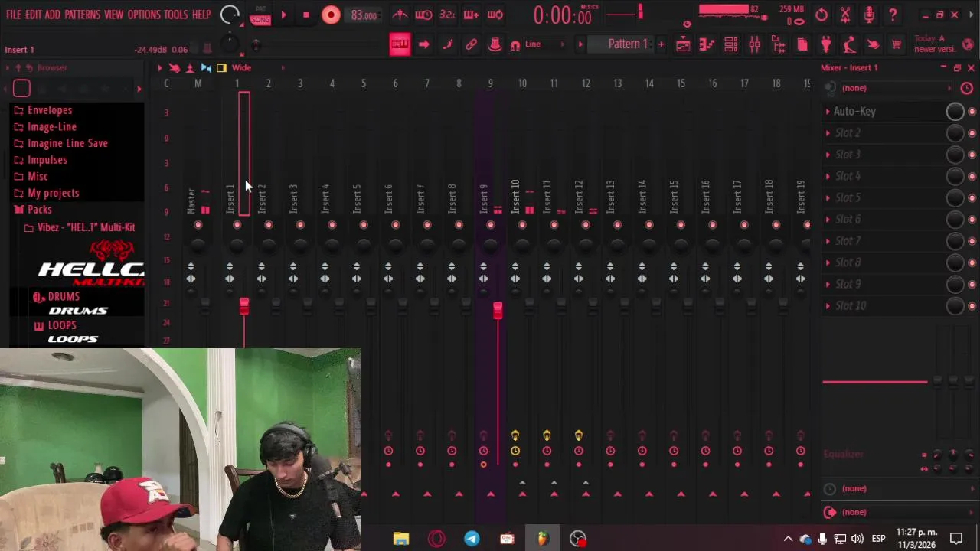This screenshot has height=551, width=980.
Task: Open the Line snap mode selector
Action: click(x=546, y=44)
